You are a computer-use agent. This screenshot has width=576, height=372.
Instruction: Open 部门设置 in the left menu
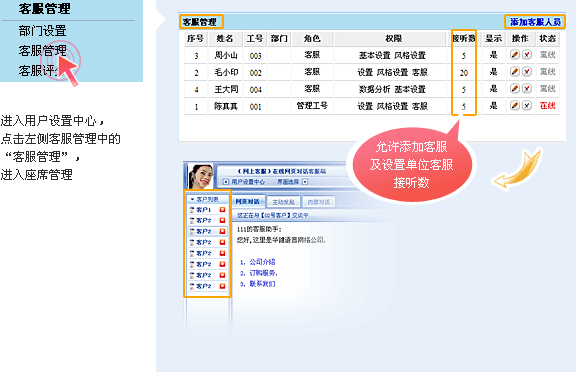click(x=43, y=31)
